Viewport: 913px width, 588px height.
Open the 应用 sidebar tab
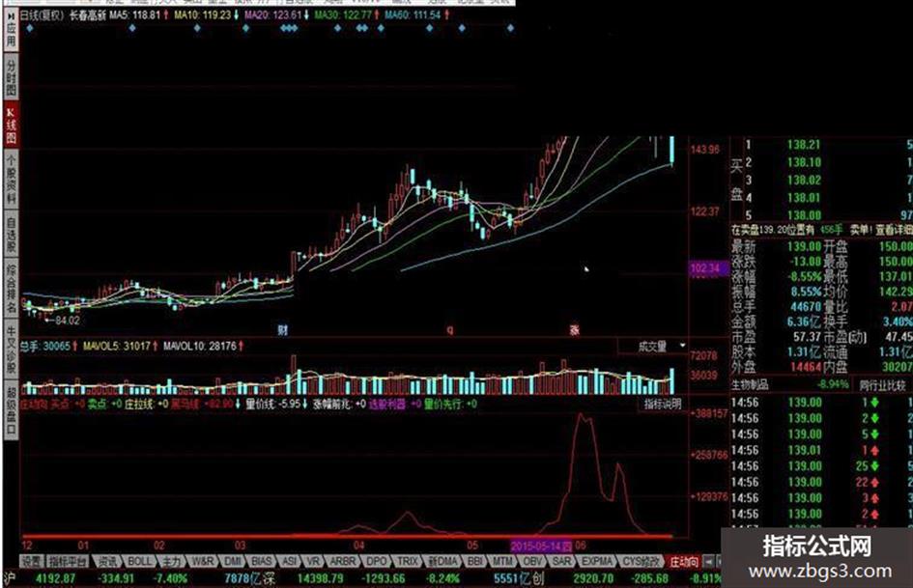(x=11, y=31)
